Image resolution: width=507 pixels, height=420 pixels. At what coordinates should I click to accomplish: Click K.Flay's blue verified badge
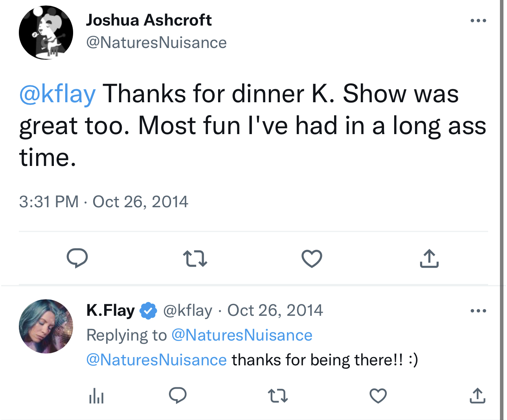149,311
